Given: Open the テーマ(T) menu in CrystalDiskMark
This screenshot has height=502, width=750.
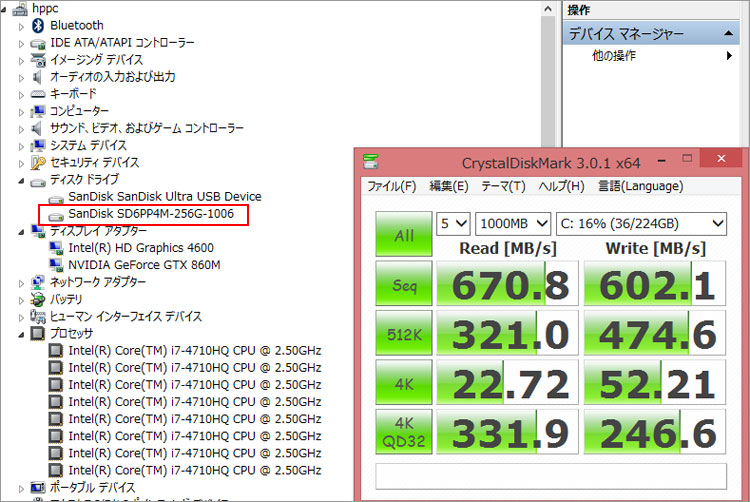Looking at the screenshot, I should click(503, 186).
